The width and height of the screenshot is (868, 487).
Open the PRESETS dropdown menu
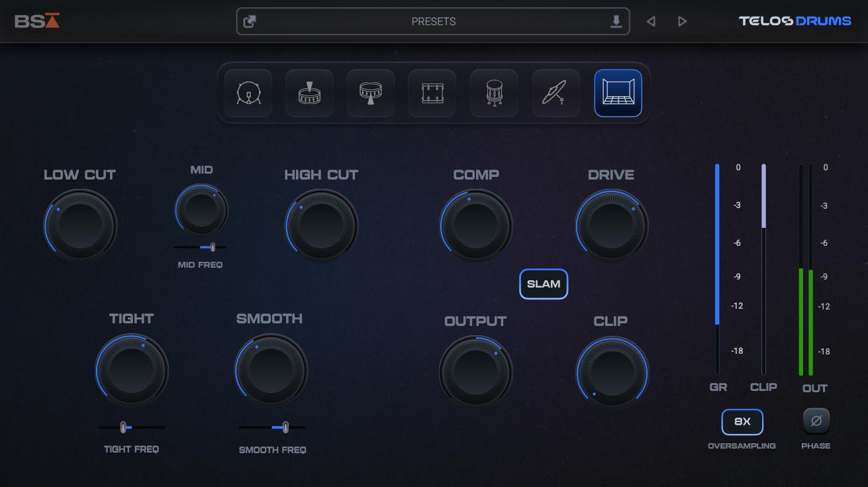click(x=434, y=21)
